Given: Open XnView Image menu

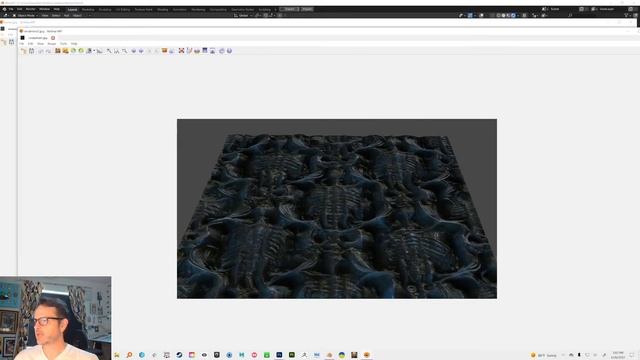Looking at the screenshot, I should point(52,44).
